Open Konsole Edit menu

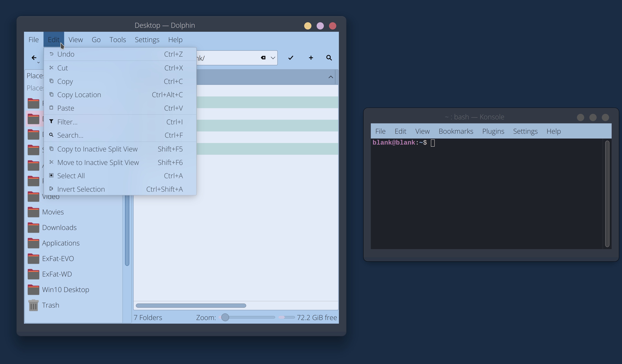400,131
